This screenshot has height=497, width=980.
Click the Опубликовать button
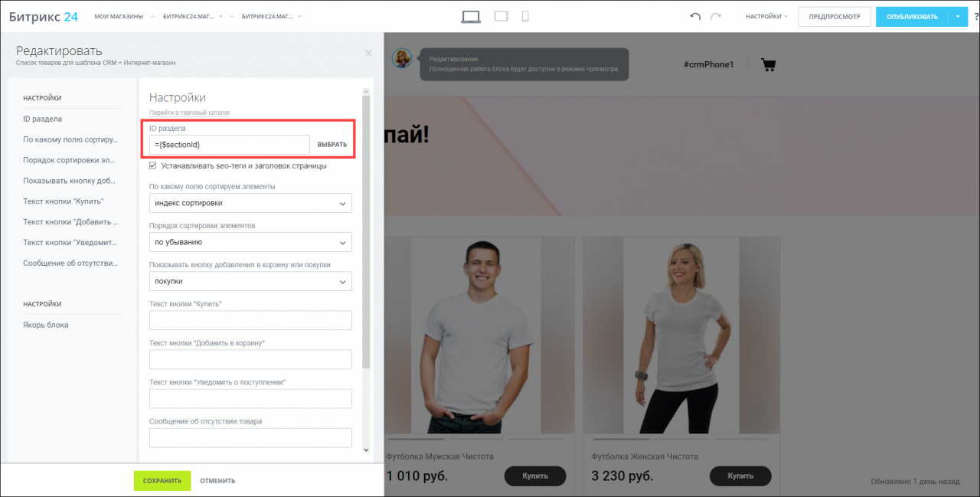click(912, 16)
